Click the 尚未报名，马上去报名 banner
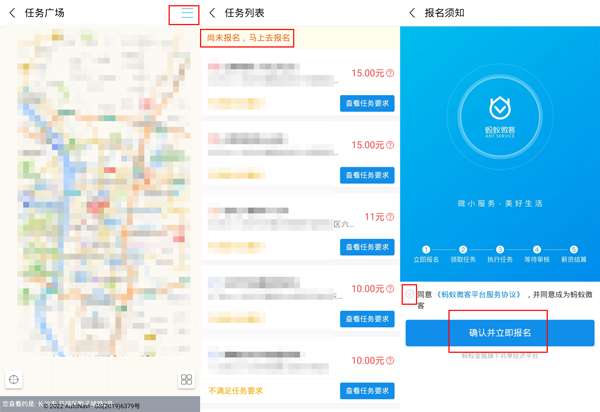The height and width of the screenshot is (412, 600). coord(248,38)
